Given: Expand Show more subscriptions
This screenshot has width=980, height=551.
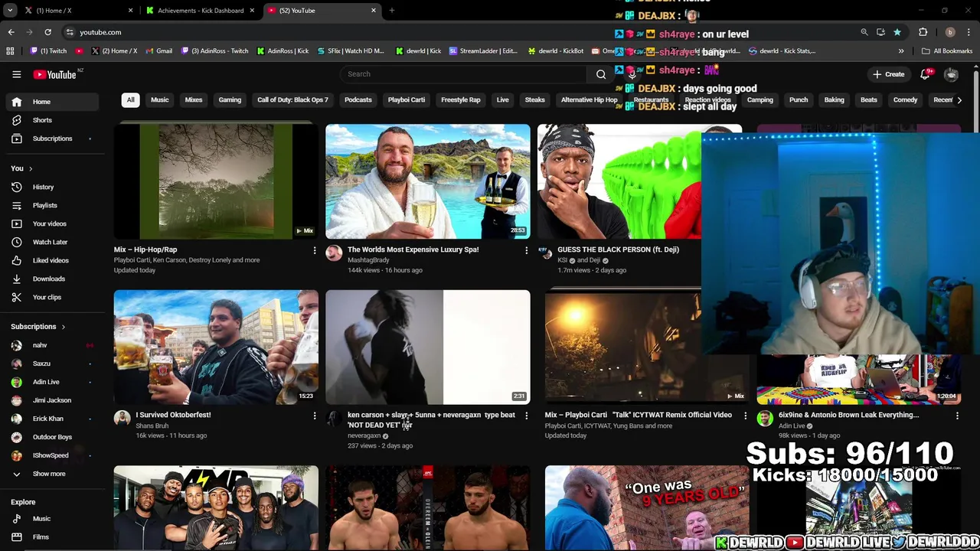Looking at the screenshot, I should tap(50, 474).
